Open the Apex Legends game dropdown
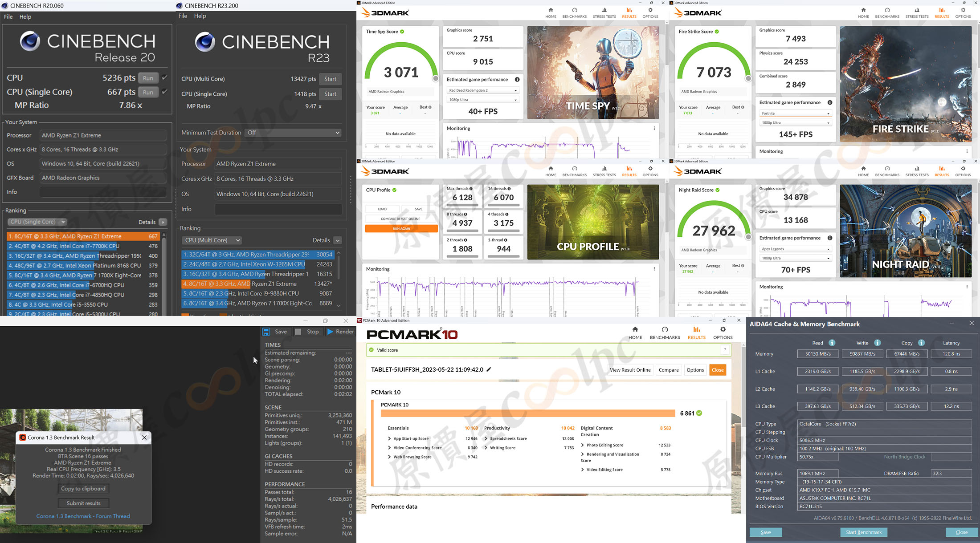This screenshot has width=980, height=543. pos(796,249)
